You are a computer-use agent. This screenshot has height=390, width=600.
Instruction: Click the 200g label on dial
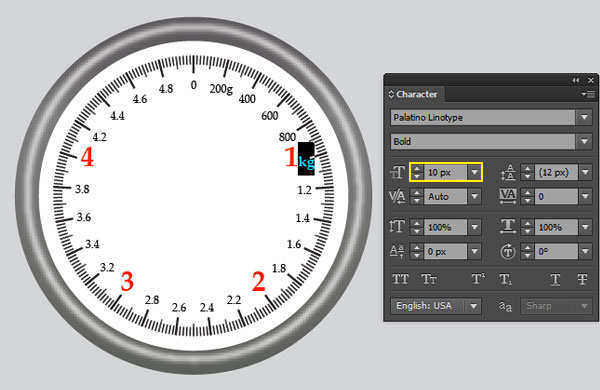coord(221,89)
